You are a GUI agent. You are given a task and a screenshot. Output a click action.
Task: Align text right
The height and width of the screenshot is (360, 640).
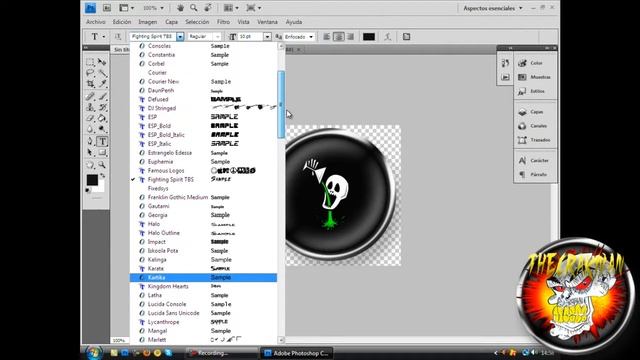350,37
